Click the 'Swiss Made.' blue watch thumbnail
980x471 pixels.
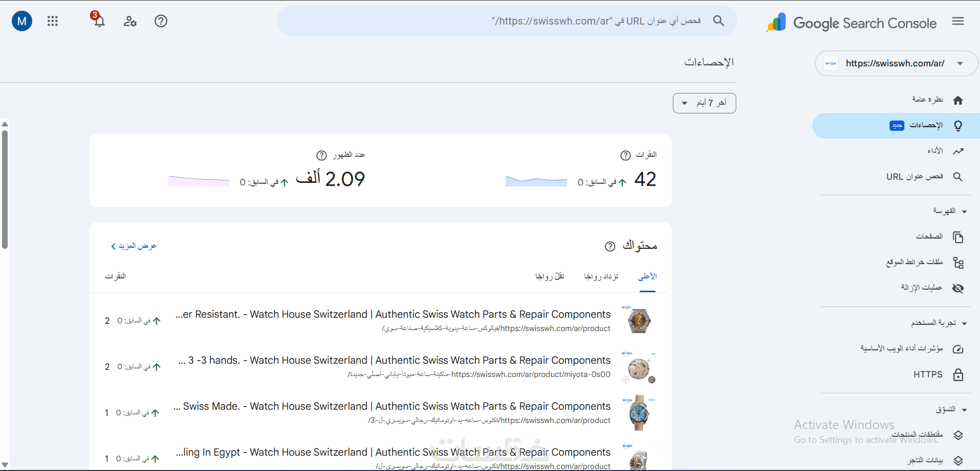click(639, 412)
